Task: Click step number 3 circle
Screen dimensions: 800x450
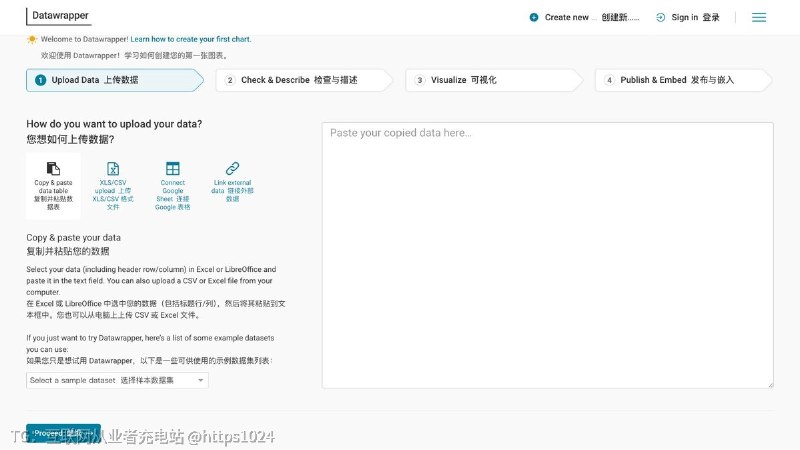Action: (x=419, y=80)
